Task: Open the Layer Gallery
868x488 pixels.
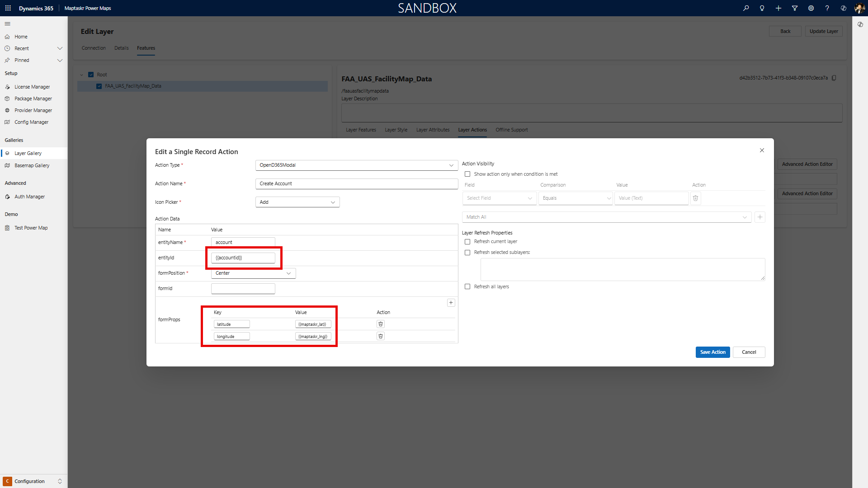Action: click(x=28, y=153)
